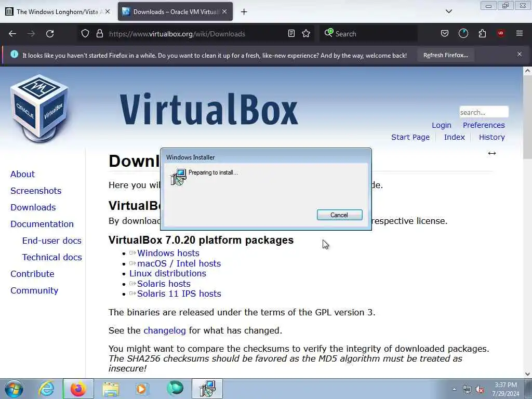Focus the Firefox Search box
Viewport: 532px width, 399px height.
[368, 34]
